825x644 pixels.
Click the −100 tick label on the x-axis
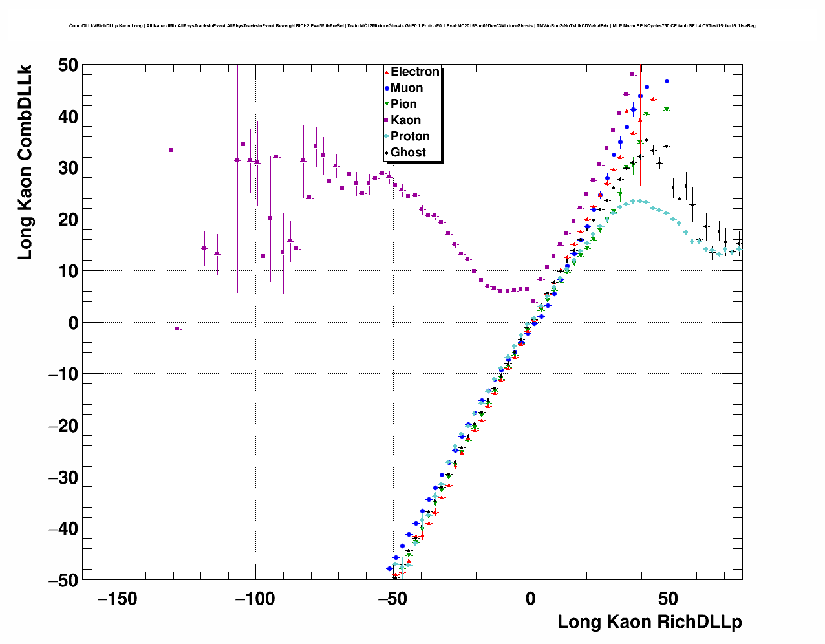coord(255,599)
